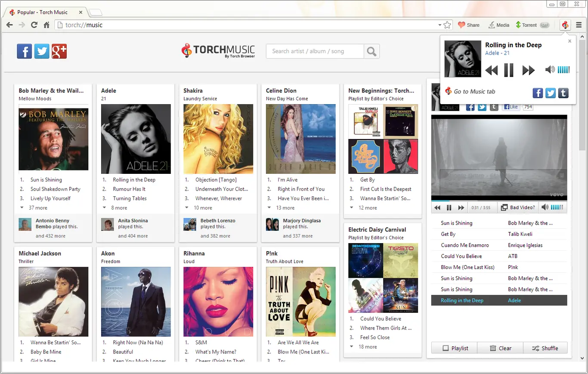Skip to next track in popup player

(x=528, y=70)
